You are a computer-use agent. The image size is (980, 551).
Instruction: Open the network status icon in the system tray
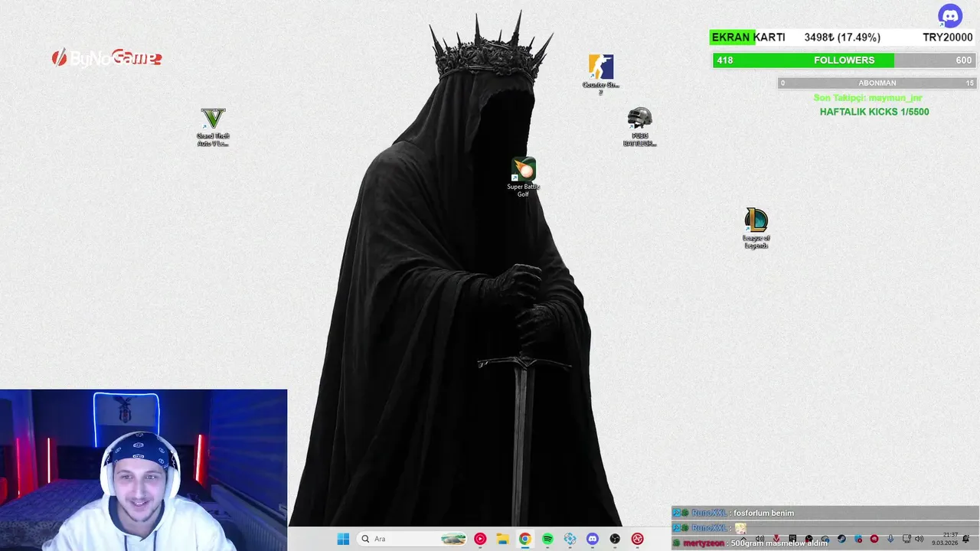coord(906,539)
